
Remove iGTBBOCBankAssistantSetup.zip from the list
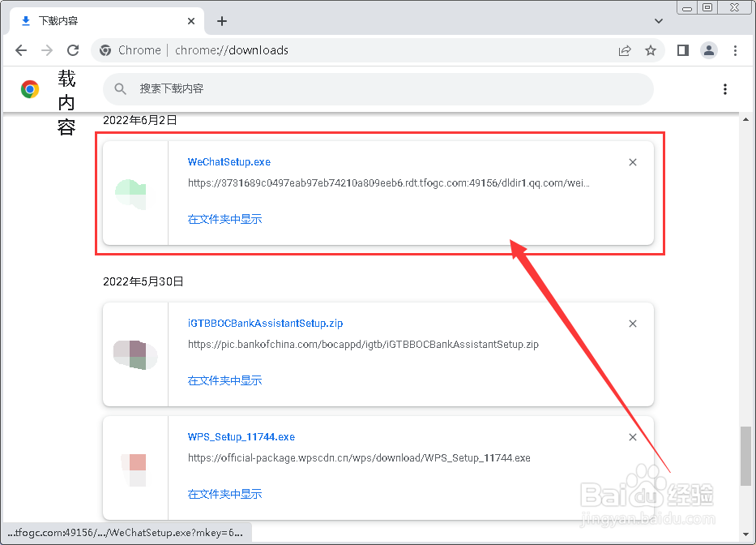click(x=633, y=324)
